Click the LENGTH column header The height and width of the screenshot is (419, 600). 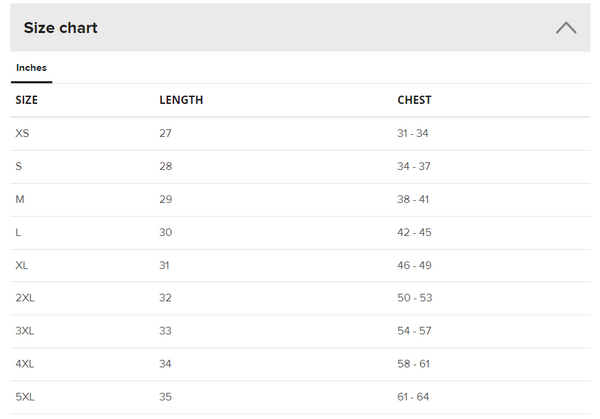coord(181,100)
